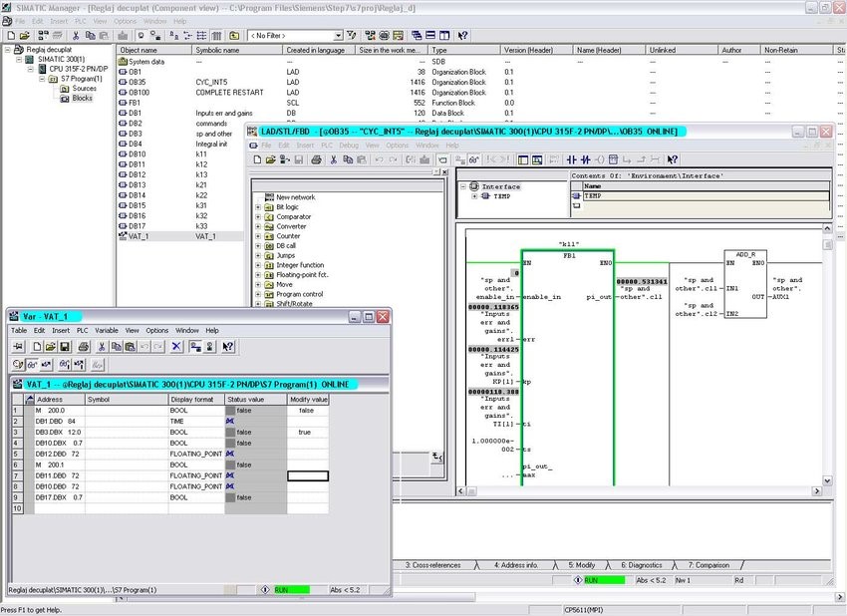Expand the Comparator element folder
847x616 pixels.
coord(258,216)
